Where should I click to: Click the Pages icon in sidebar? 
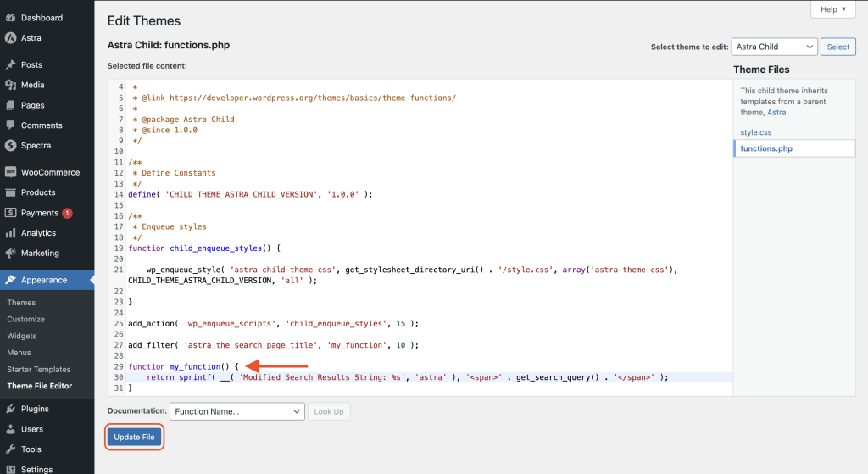(x=10, y=105)
